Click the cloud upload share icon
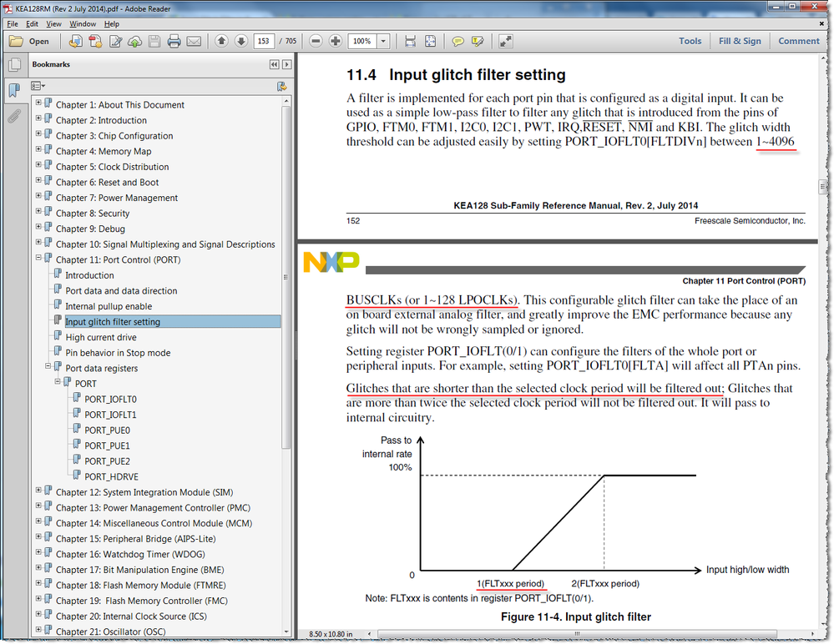834x644 pixels. (x=135, y=41)
